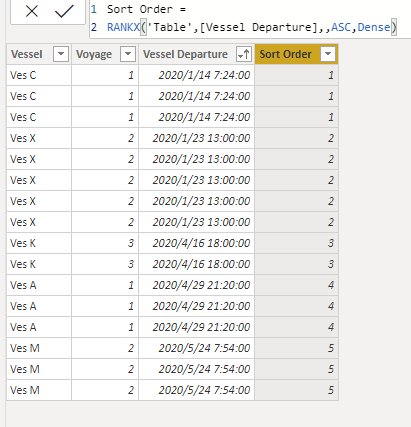Image resolution: width=411 pixels, height=427 pixels.
Task: Open the Vessel column filter dropdown
Action: pyautogui.click(x=61, y=54)
